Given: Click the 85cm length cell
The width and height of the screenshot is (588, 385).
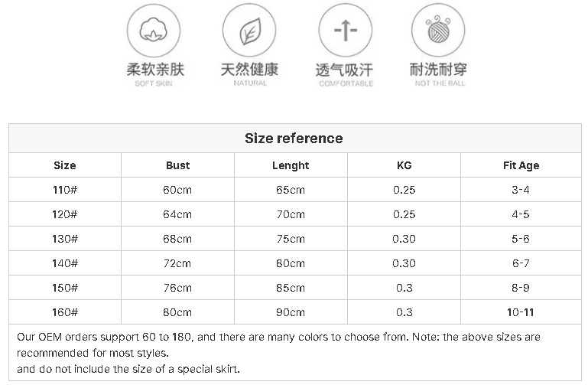Looking at the screenshot, I should 291,288.
